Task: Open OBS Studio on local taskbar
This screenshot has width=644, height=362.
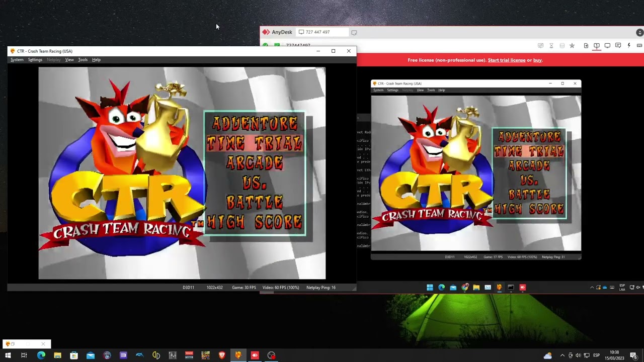Action: pos(272,355)
